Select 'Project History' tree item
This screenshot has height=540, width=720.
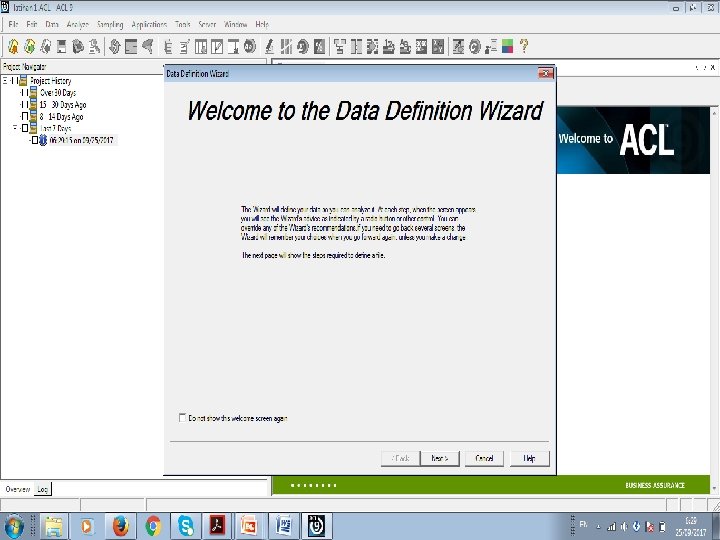pyautogui.click(x=51, y=81)
